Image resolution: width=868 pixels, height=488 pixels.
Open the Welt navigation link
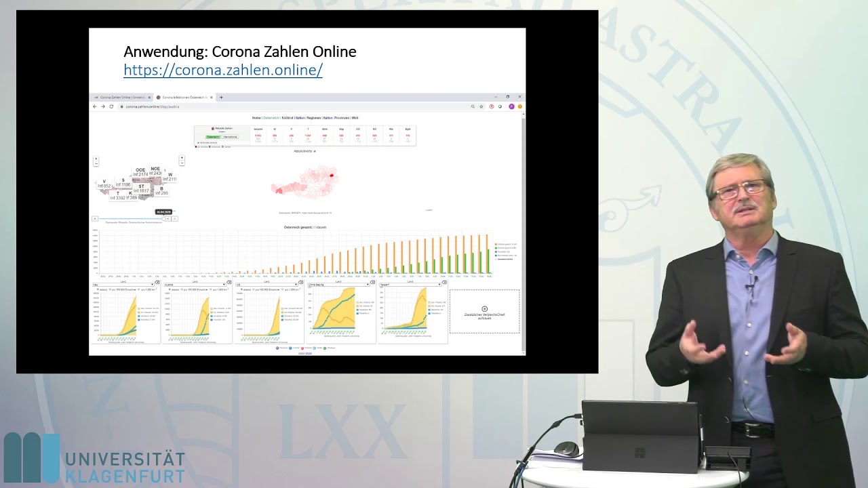(x=355, y=118)
